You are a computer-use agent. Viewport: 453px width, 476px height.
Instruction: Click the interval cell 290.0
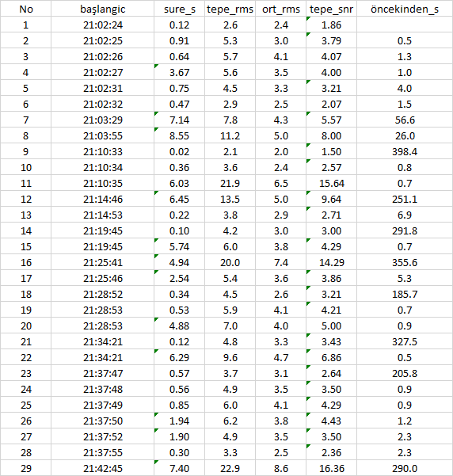[x=405, y=468]
